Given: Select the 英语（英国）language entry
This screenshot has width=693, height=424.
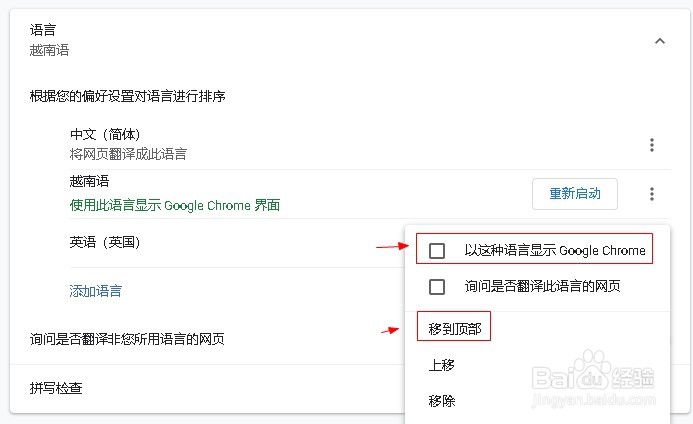Looking at the screenshot, I should pos(105,242).
